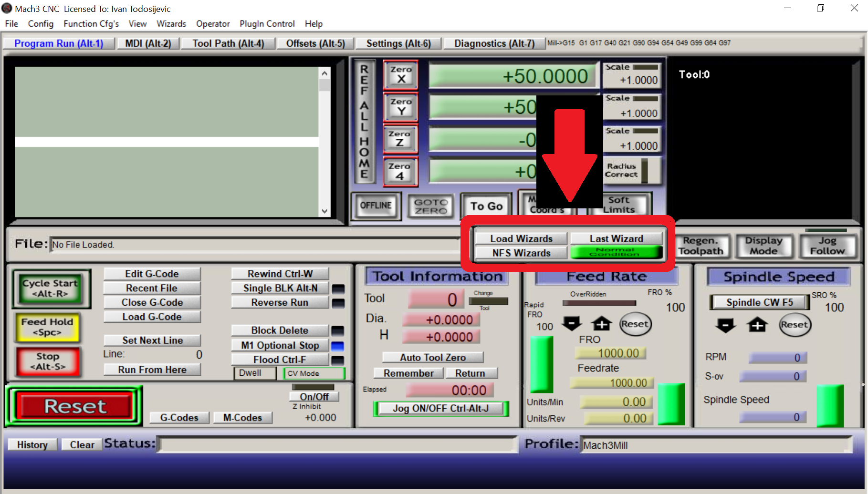This screenshot has width=868, height=494.
Task: Open the Wizards menu
Action: 171,24
